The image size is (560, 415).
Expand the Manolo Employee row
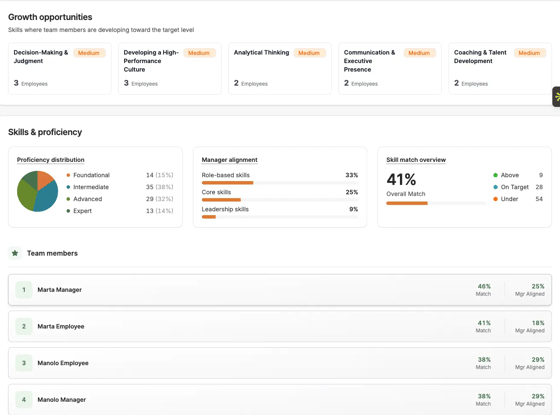[280, 363]
